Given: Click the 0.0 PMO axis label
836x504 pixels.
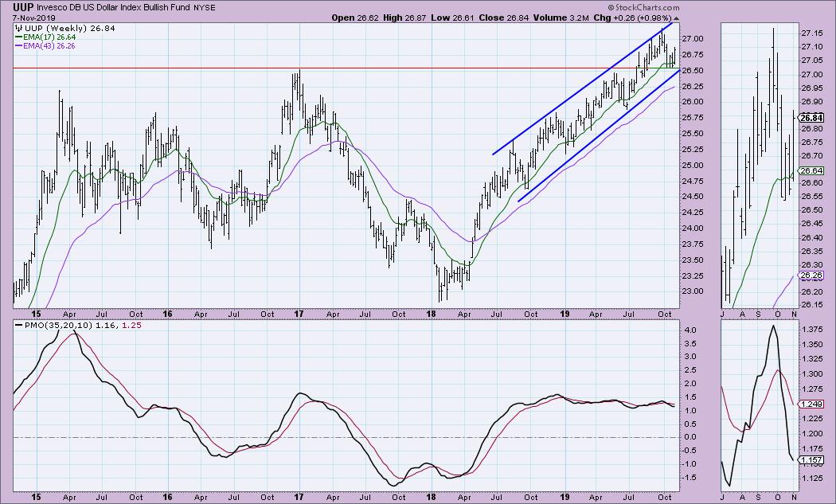Looking at the screenshot, I should (690, 437).
